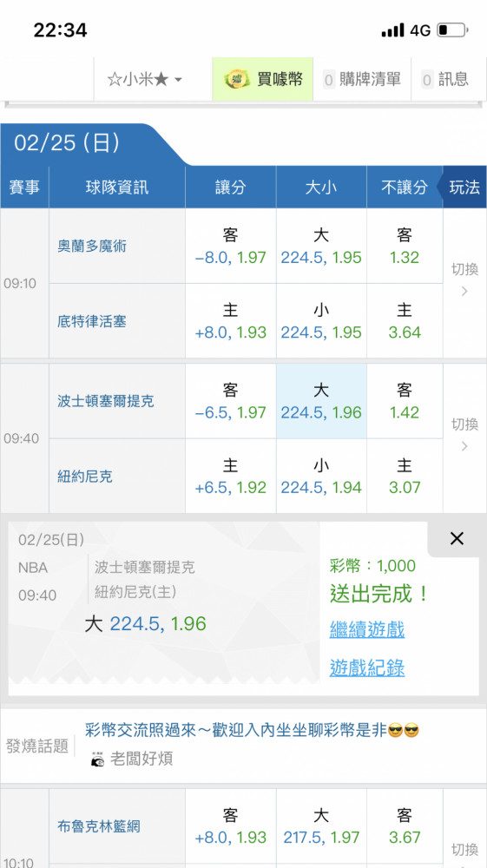Click the 發燒話題 label
Viewport: 487px width, 868px height.
pyautogui.click(x=37, y=746)
